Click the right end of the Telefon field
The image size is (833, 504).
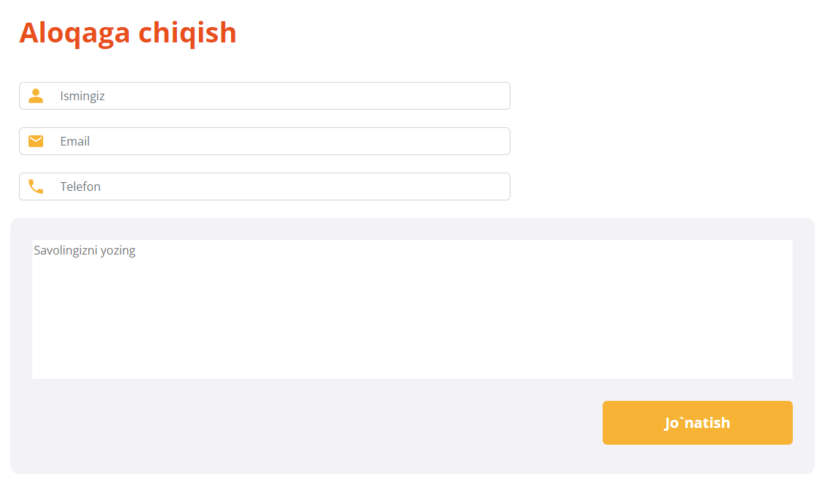(x=497, y=187)
